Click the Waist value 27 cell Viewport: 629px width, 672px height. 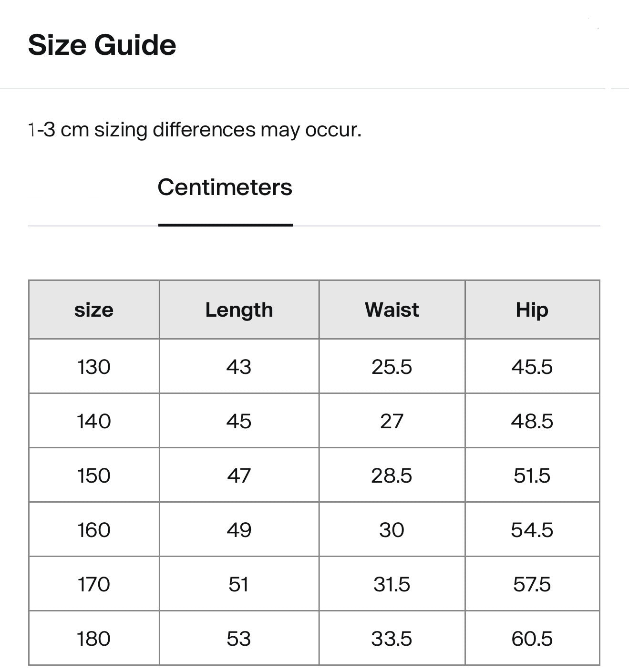tap(392, 421)
